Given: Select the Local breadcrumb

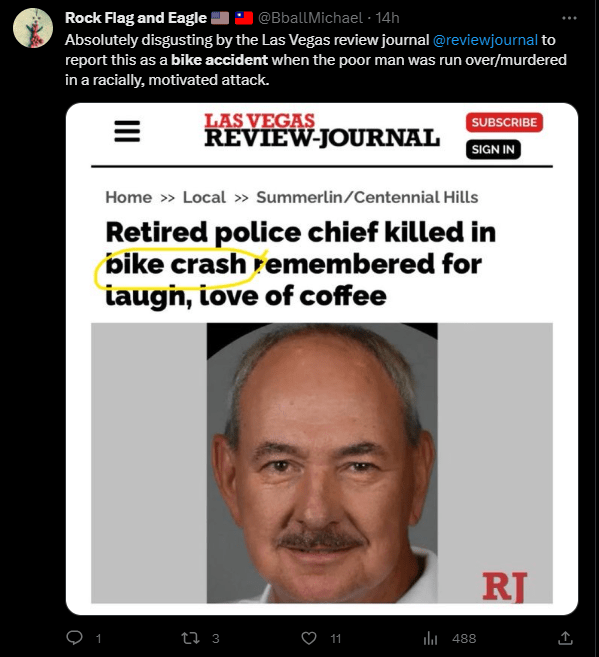Looking at the screenshot, I should [x=204, y=197].
